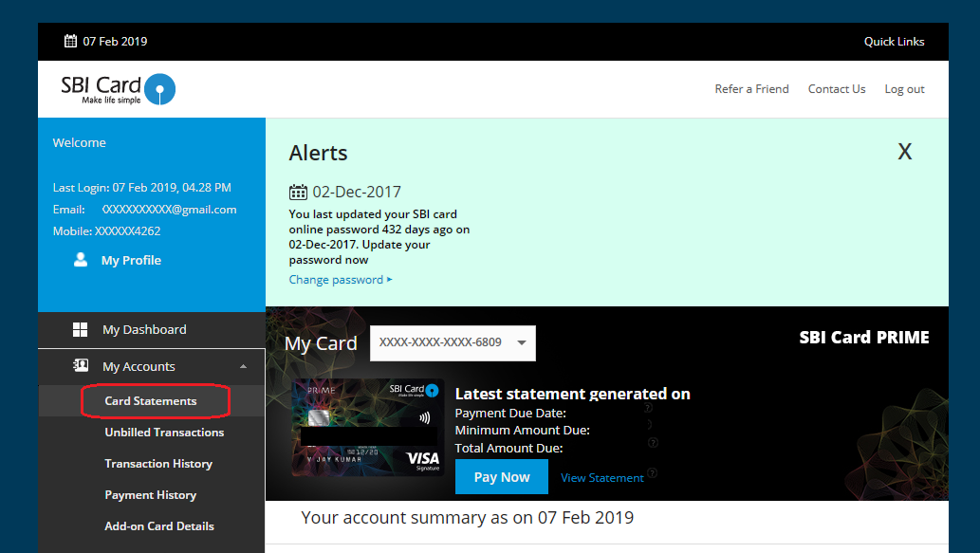Open Transaction History
Image resolution: width=980 pixels, height=553 pixels.
pos(158,464)
